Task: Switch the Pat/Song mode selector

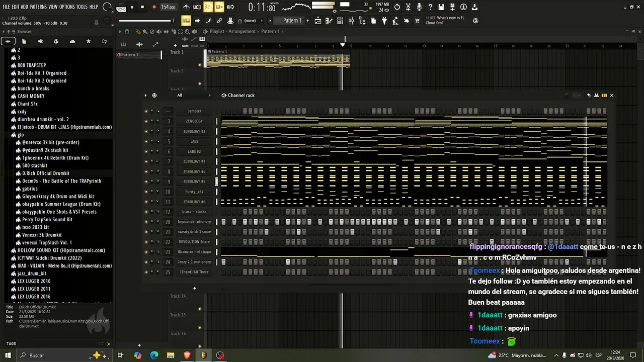Action: pyautogui.click(x=121, y=7)
